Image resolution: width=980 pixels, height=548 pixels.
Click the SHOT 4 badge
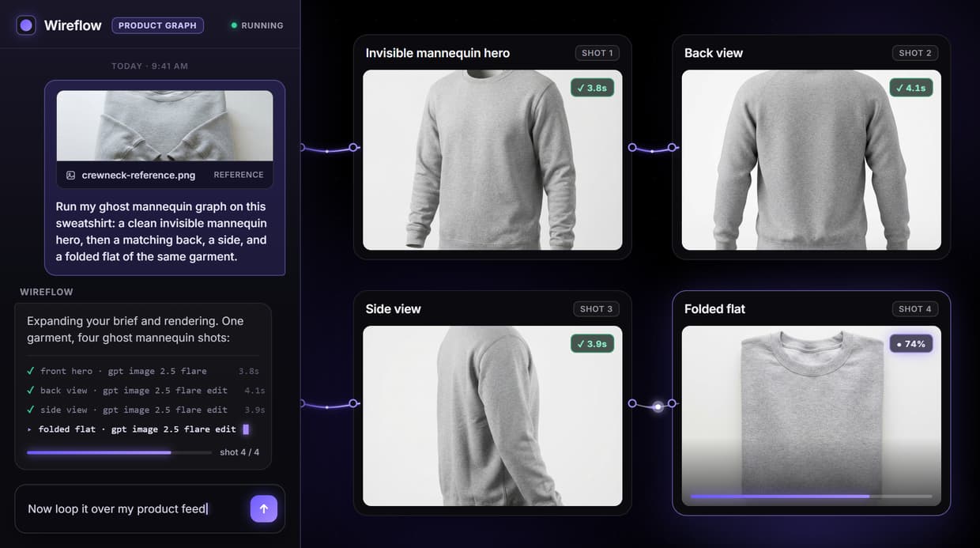tap(916, 309)
